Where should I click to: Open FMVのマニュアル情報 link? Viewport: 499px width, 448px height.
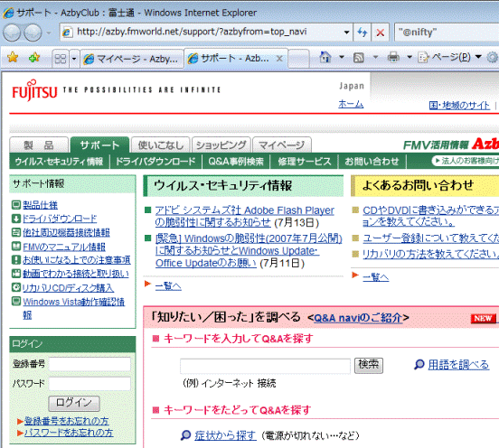click(64, 247)
